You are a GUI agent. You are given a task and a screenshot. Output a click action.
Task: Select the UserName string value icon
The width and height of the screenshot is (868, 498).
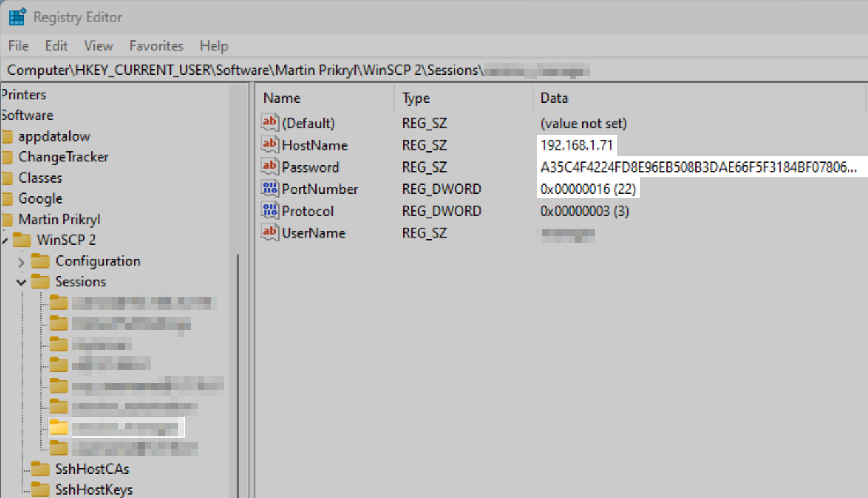tap(270, 233)
